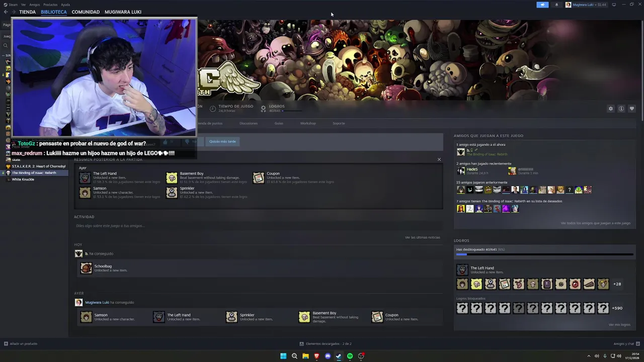Image resolution: width=644 pixels, height=362 pixels.
Task: Show the +28 more unlocked achievements
Action: click(x=617, y=284)
